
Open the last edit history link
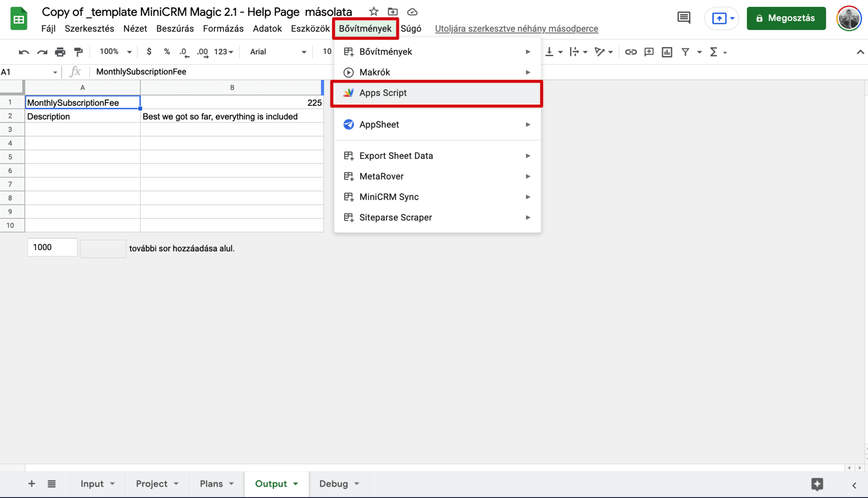click(x=516, y=28)
